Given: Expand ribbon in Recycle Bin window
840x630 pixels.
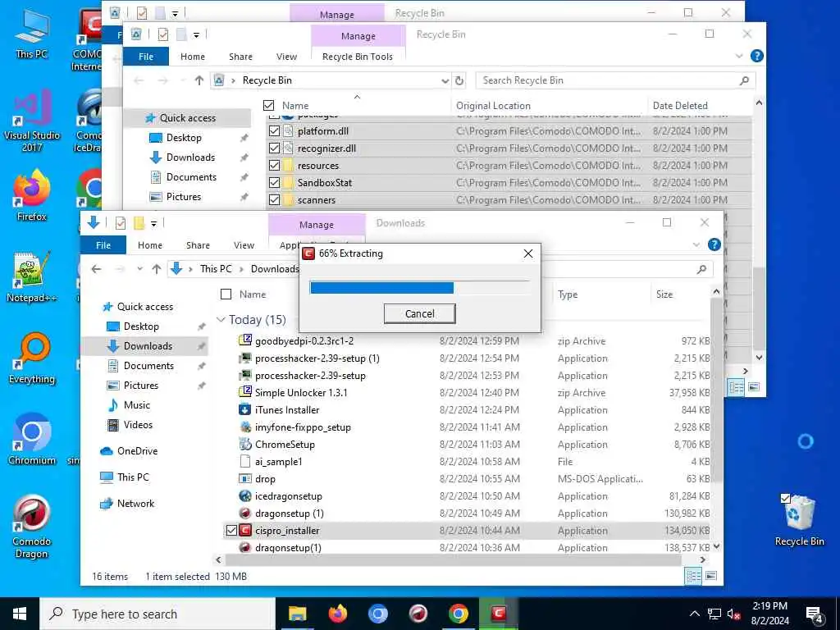Looking at the screenshot, I should (x=739, y=56).
